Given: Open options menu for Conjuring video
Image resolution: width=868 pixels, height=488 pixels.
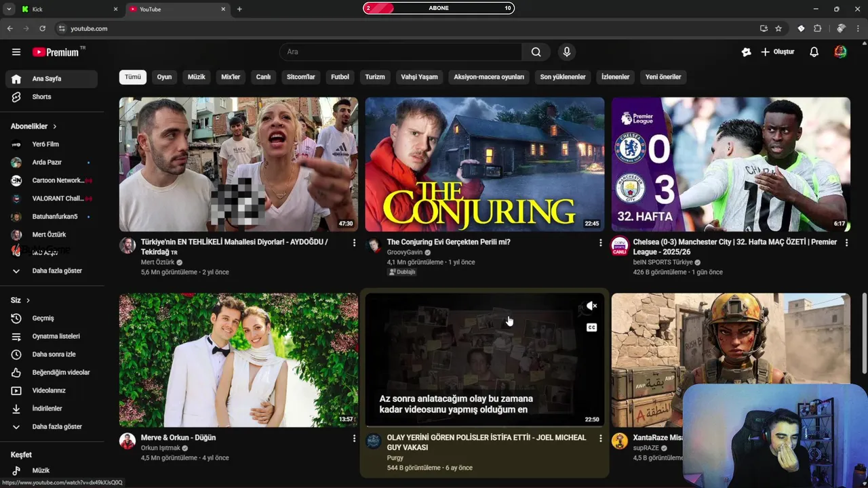Looking at the screenshot, I should [x=600, y=242].
